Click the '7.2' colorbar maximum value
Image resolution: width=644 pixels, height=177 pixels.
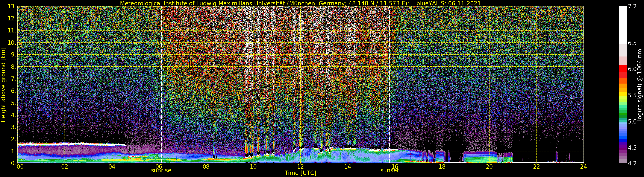coord(632,6)
